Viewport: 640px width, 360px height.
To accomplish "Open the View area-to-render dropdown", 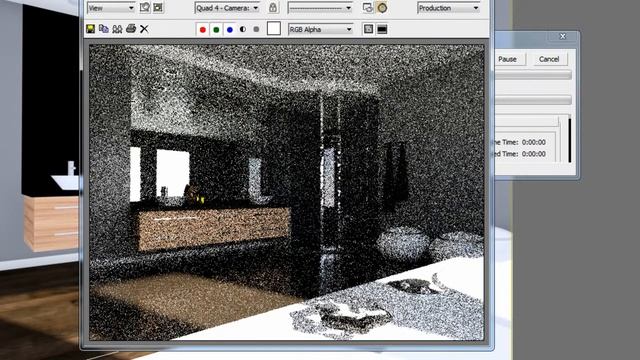I will coord(111,8).
